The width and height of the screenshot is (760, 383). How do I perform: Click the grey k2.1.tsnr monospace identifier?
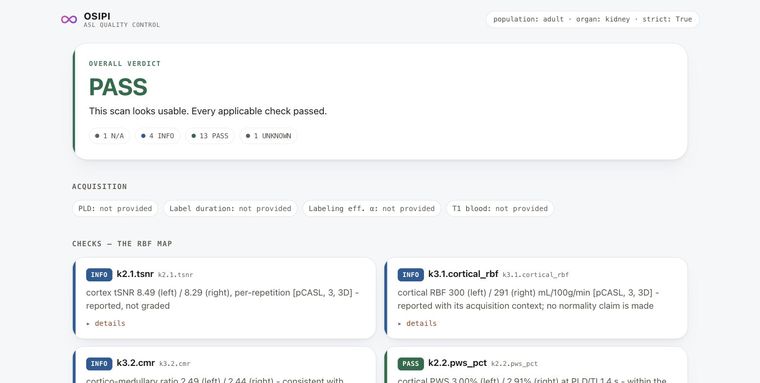click(x=175, y=275)
